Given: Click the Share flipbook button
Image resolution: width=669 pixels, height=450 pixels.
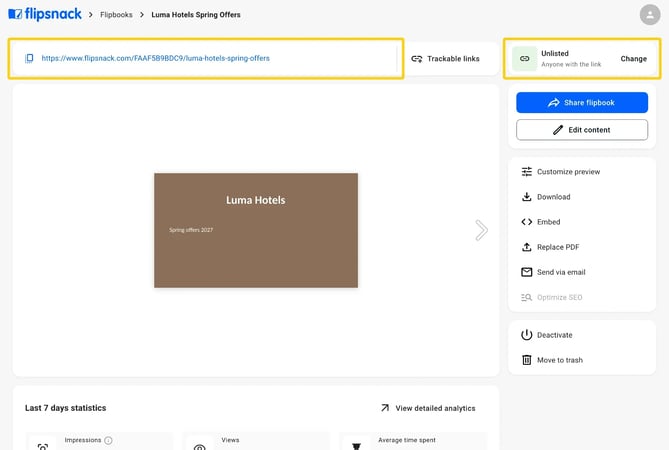Looking at the screenshot, I should pos(582,102).
